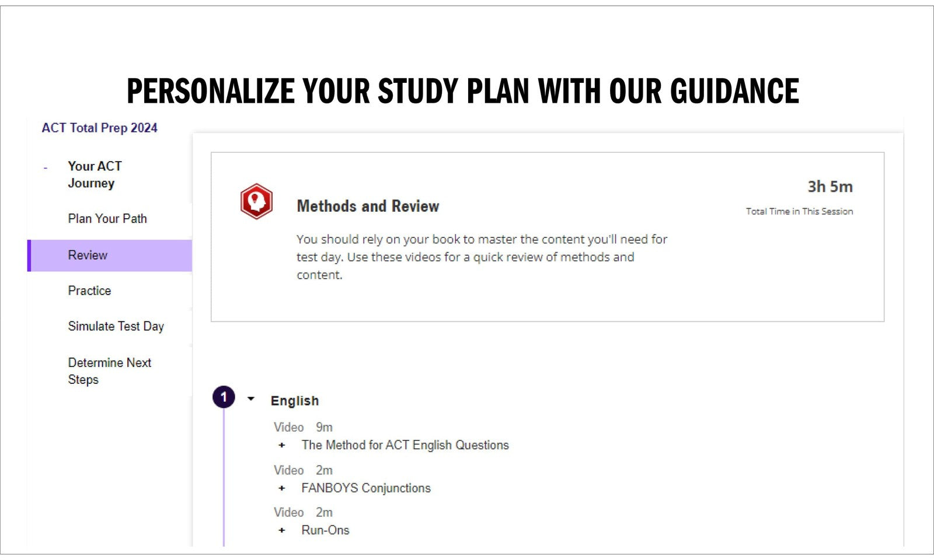This screenshot has width=934, height=560.
Task: Click the Your ACT Journey heading
Action: (x=95, y=174)
